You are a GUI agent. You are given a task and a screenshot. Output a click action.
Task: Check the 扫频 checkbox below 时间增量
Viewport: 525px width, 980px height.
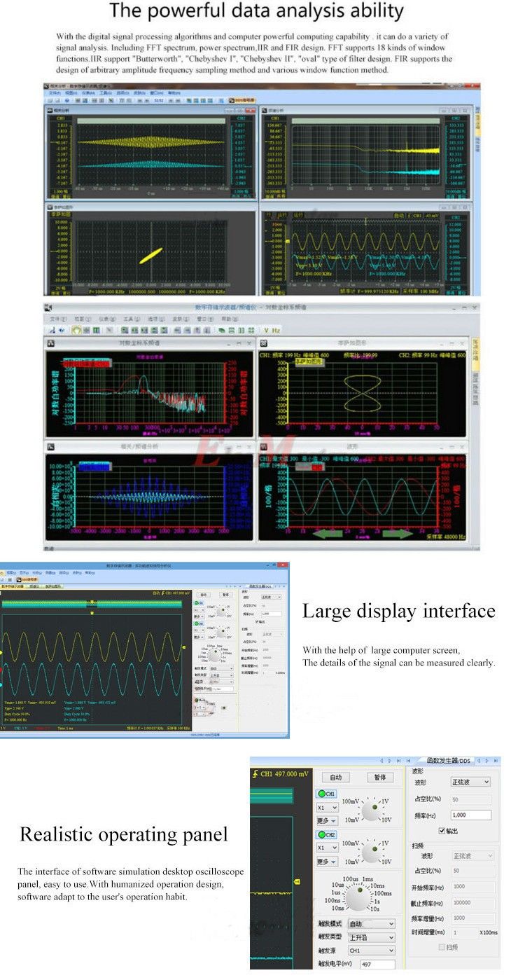pos(442,946)
